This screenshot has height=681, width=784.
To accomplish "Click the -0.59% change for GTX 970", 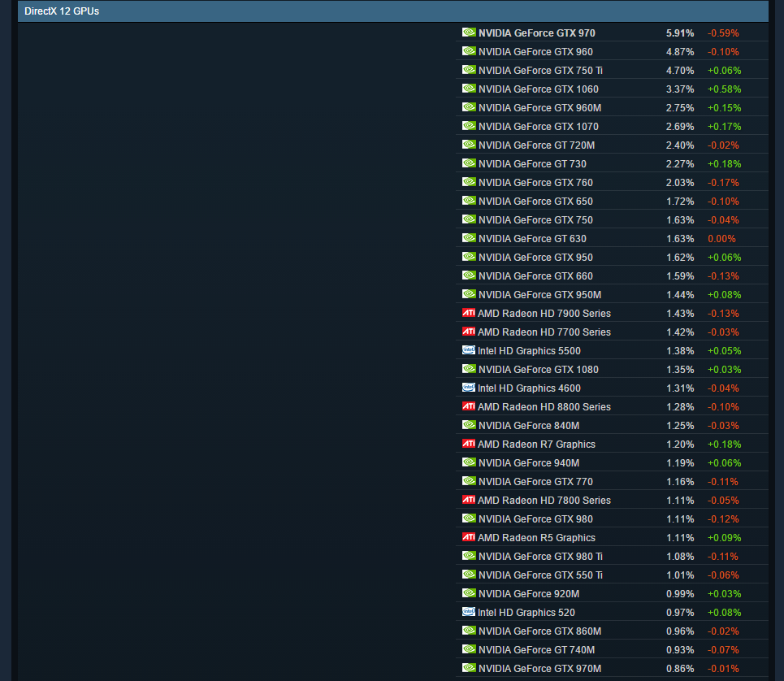I will pyautogui.click(x=723, y=33).
